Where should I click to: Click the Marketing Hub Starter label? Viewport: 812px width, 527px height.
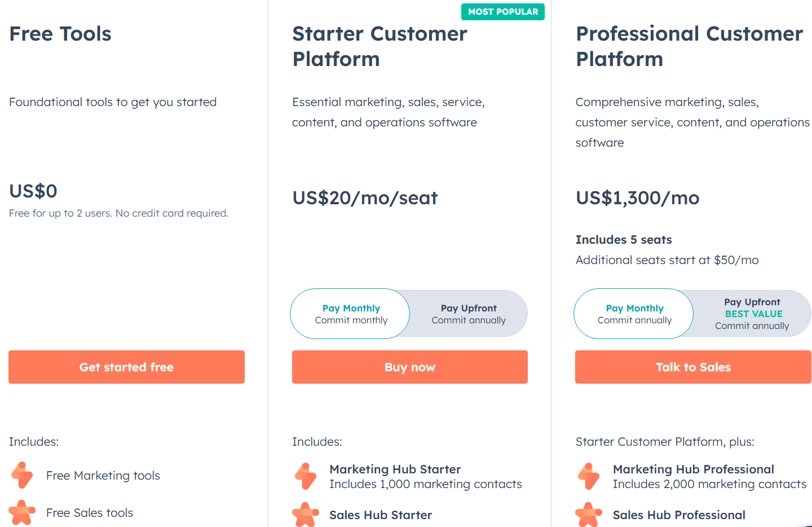coord(395,469)
